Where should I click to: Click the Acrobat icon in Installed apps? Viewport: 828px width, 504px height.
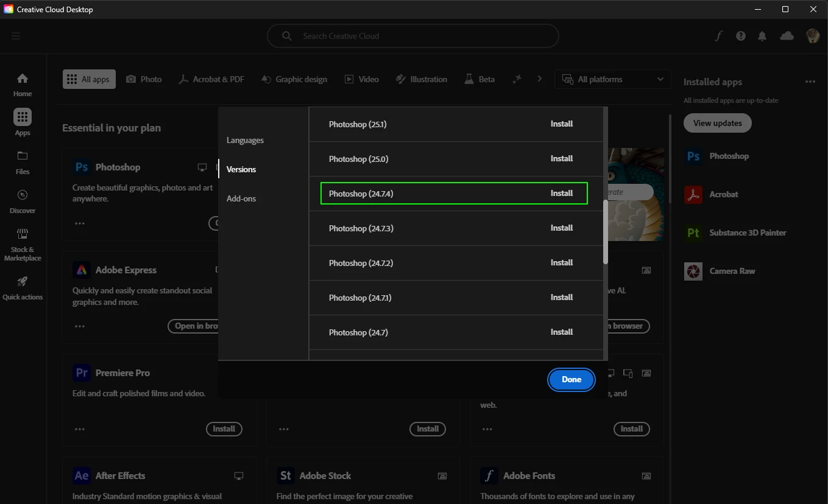[x=693, y=194]
